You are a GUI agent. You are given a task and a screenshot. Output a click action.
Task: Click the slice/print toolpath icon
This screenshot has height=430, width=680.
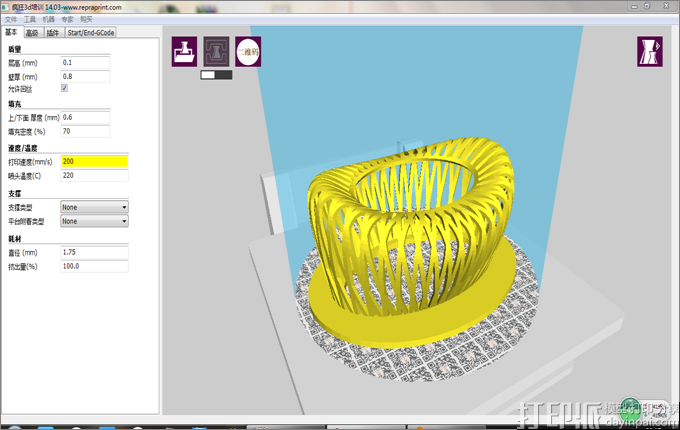(x=216, y=51)
